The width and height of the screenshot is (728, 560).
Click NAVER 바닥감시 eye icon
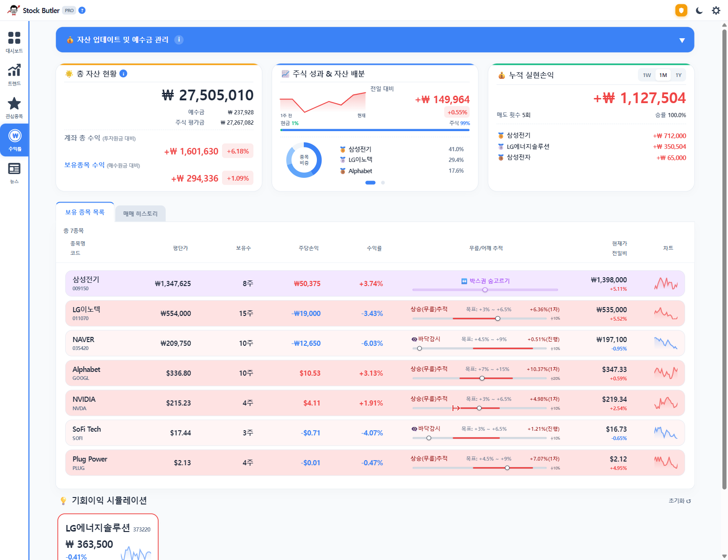414,339
